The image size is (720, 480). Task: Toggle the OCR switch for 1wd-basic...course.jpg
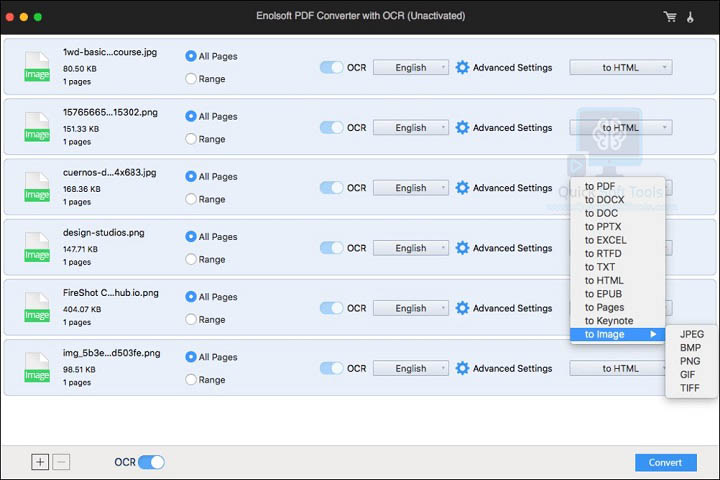pyautogui.click(x=331, y=68)
